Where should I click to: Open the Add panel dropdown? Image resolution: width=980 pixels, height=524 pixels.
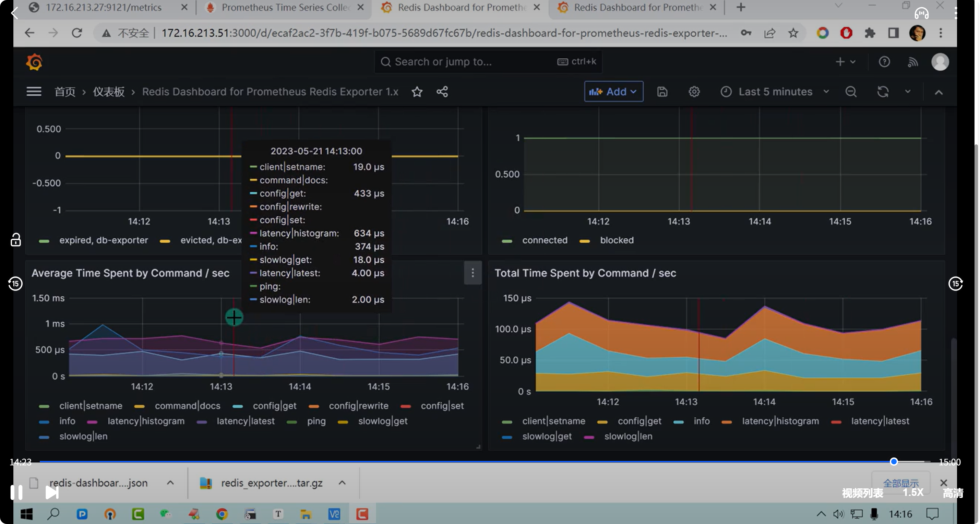(613, 92)
